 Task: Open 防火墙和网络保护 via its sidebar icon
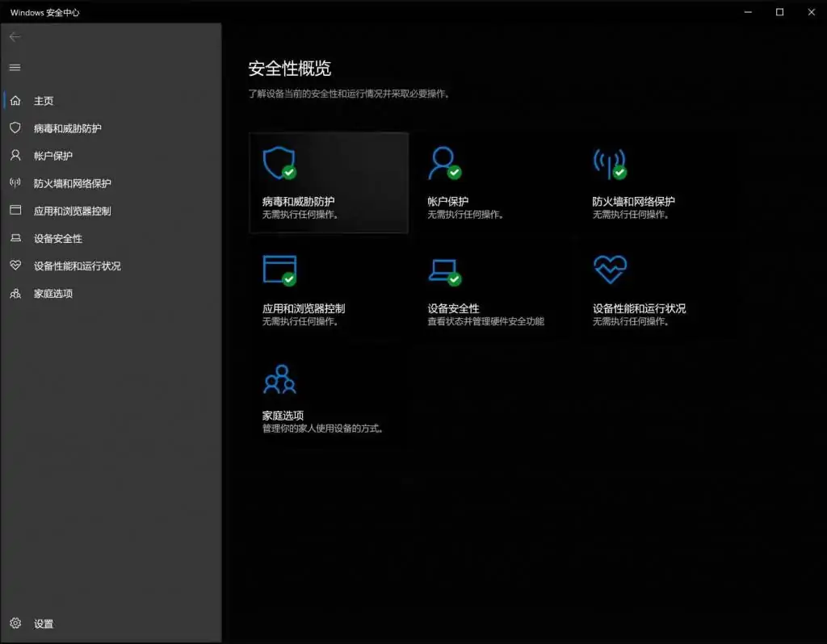[x=15, y=182]
